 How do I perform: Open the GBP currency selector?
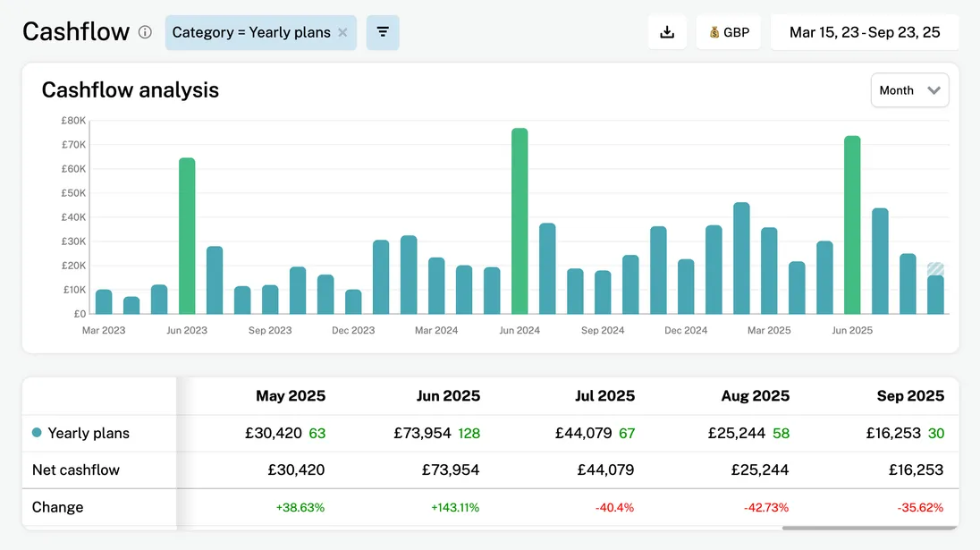point(728,31)
